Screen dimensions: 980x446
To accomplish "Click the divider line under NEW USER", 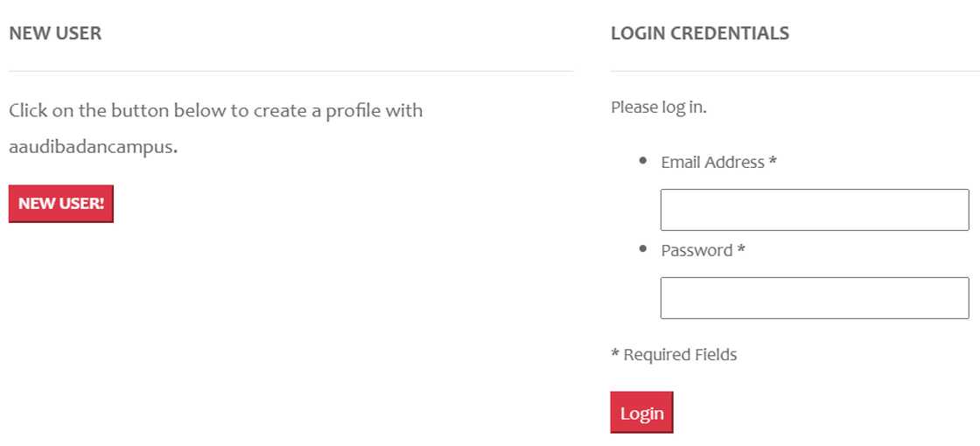I will [290, 71].
